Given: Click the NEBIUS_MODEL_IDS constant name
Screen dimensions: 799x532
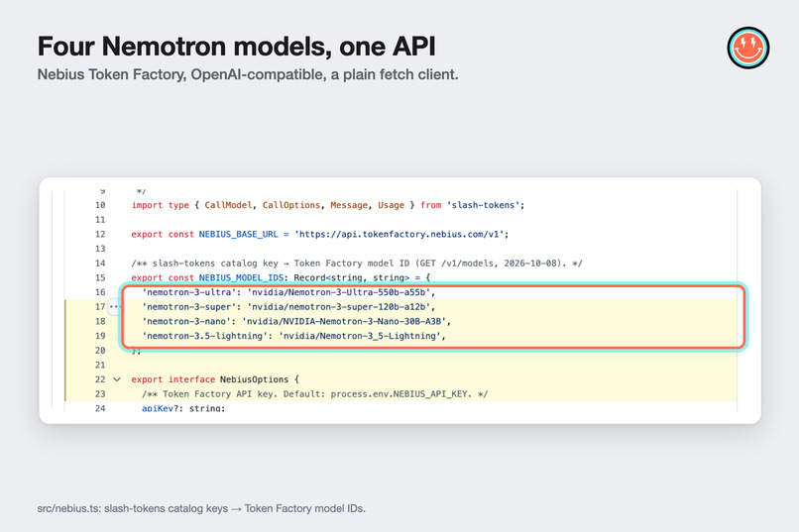Looking at the screenshot, I should 241,278.
